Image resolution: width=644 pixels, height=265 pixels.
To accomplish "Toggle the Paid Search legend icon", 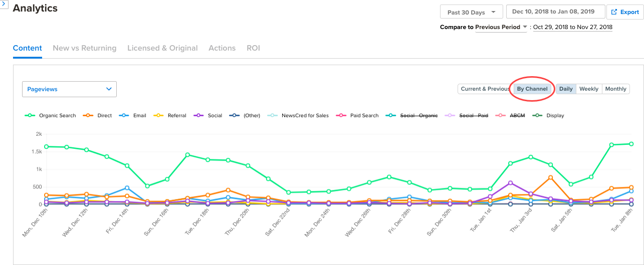I will pos(342,116).
